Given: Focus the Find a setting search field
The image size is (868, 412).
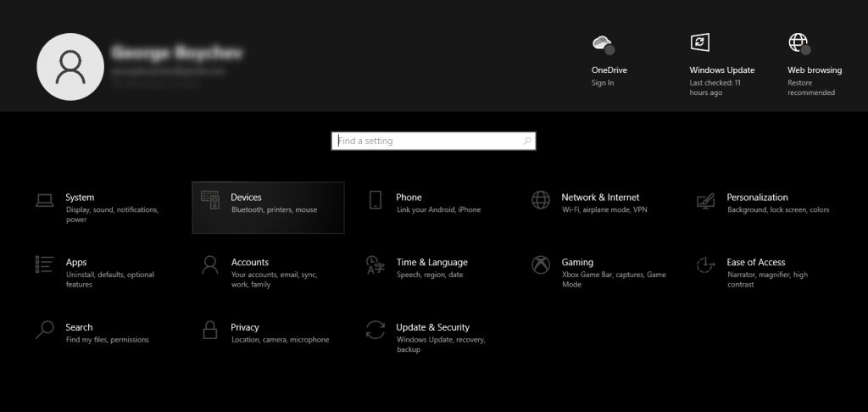Looking at the screenshot, I should click(433, 141).
